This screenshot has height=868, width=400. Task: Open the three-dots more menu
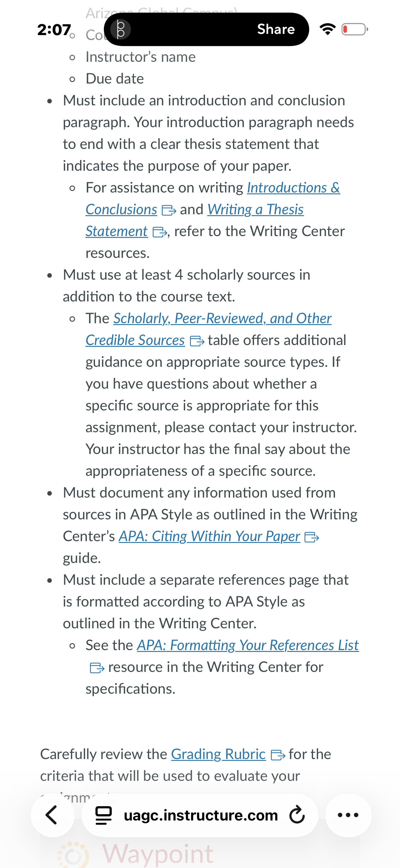coord(348,815)
